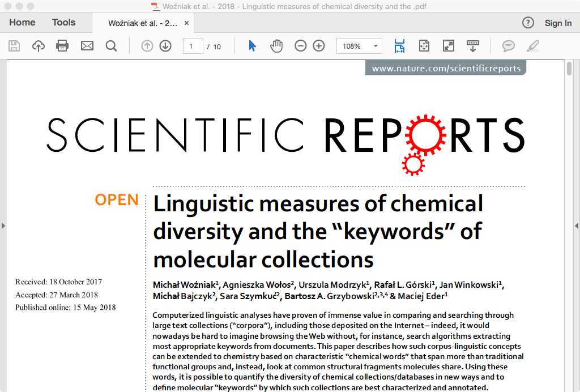Select the Highlight text pen tool
The image size is (580, 392).
click(x=533, y=46)
